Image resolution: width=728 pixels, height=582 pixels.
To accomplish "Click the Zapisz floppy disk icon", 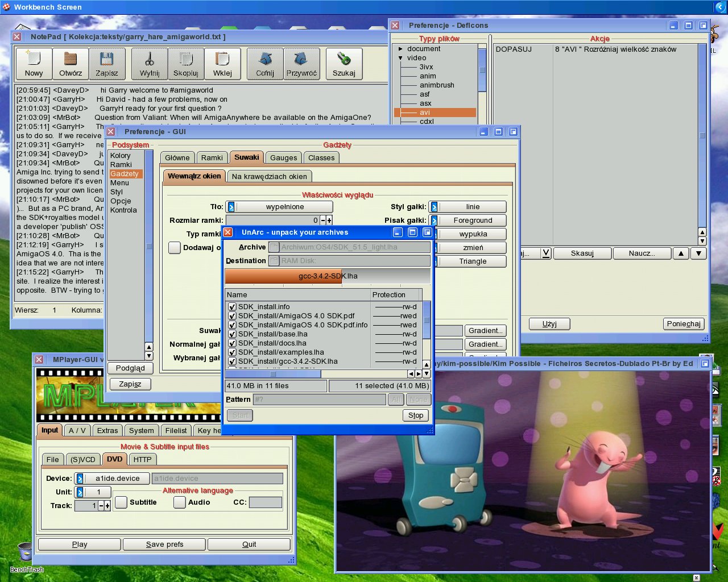I will tap(107, 63).
